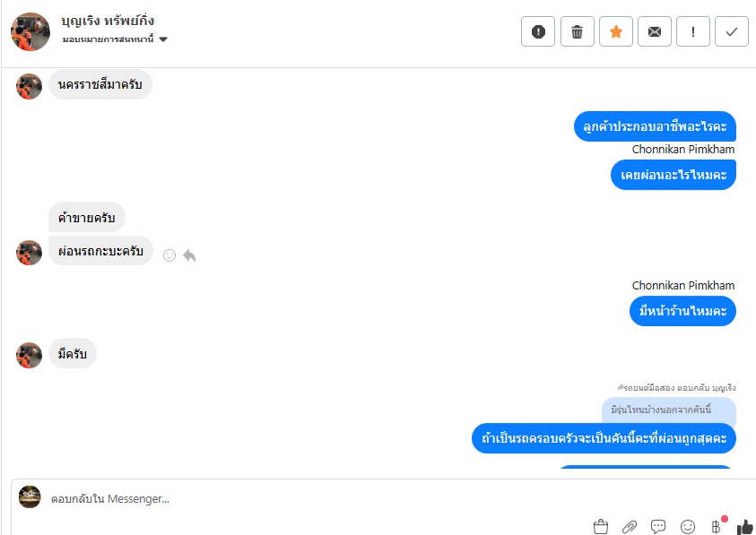Viewport: 756px width, 535px height.
Task: Mark conversation unread with envelope icon
Action: (x=655, y=31)
